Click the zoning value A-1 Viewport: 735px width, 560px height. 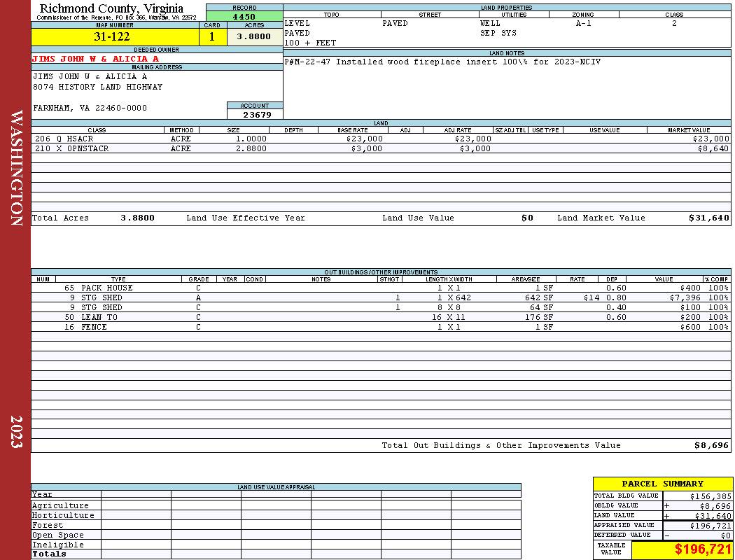(583, 23)
